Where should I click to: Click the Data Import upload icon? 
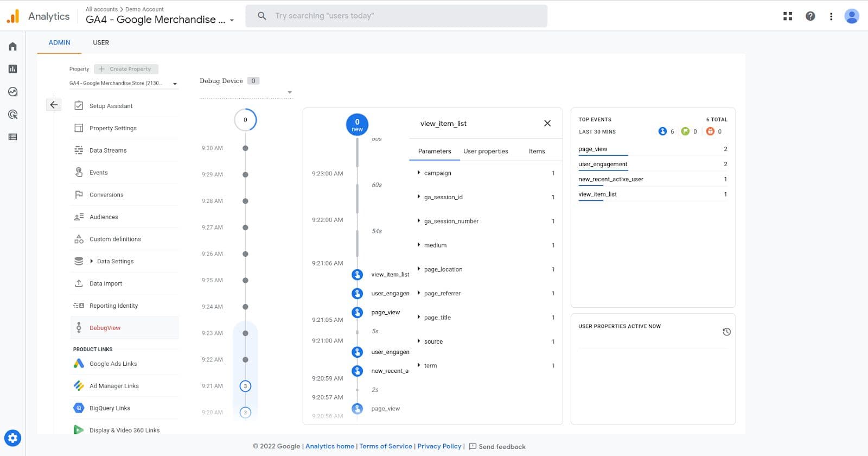click(x=79, y=283)
